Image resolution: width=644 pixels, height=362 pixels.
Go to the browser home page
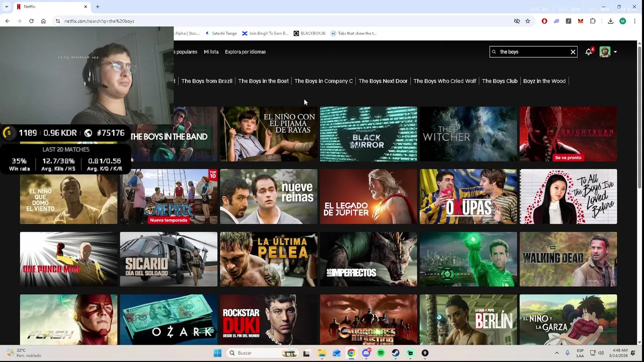tap(43, 21)
